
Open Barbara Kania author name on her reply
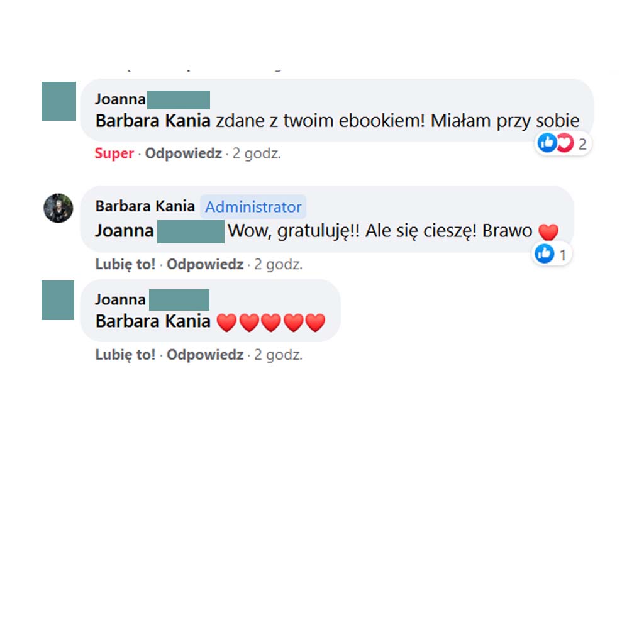click(145, 206)
